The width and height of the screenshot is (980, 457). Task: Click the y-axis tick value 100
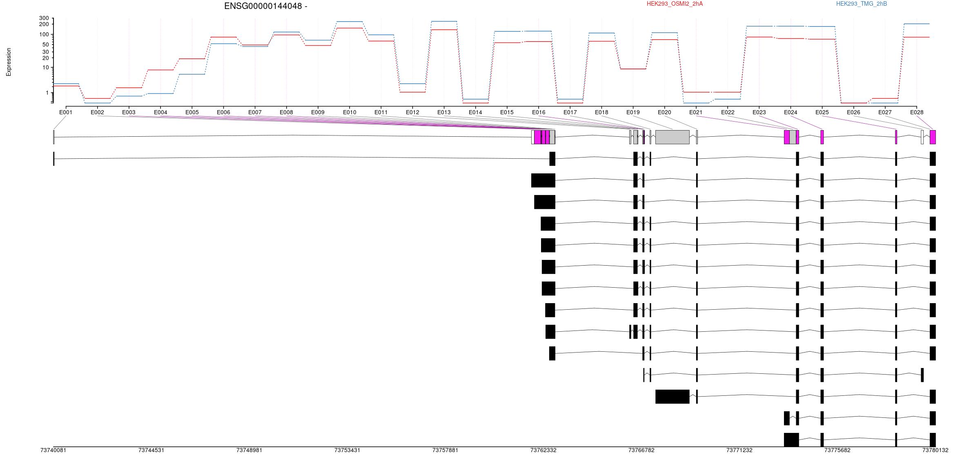coord(44,35)
